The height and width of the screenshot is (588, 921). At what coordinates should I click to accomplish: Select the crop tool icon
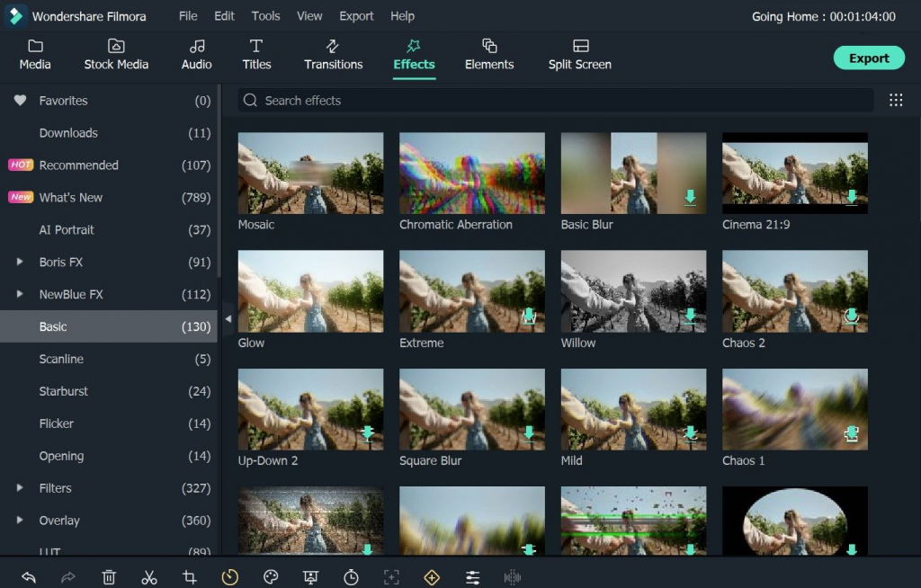pyautogui.click(x=189, y=577)
